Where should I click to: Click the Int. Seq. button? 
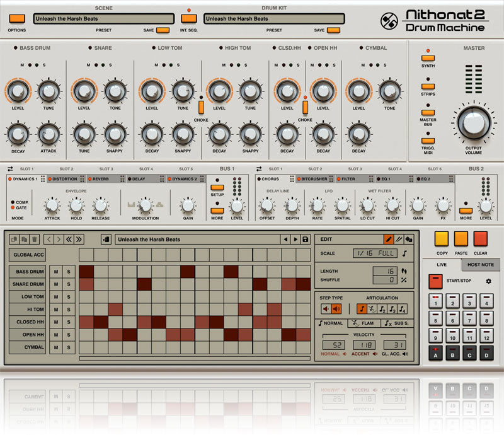(x=189, y=19)
